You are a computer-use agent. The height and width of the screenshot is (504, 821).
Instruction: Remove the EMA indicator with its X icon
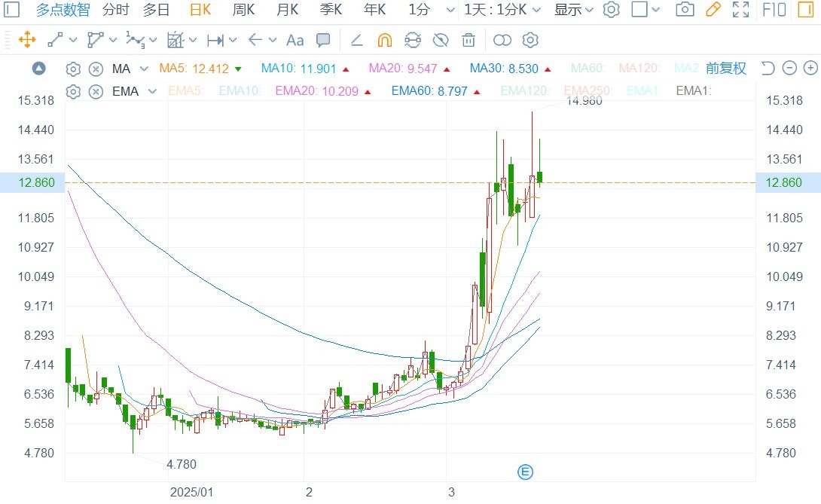coord(96,92)
